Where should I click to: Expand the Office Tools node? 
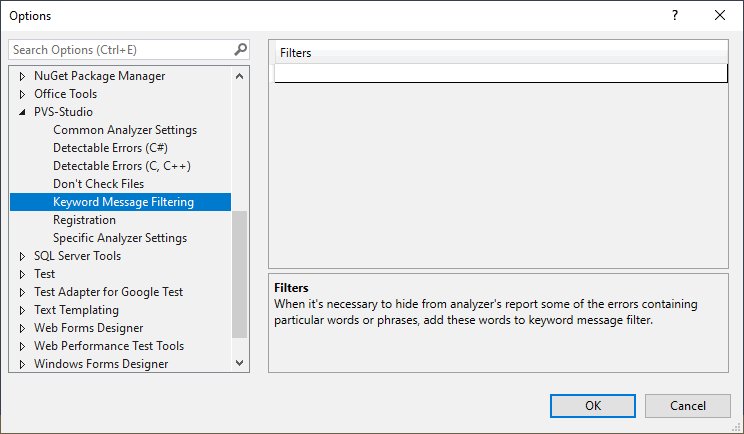coord(22,94)
